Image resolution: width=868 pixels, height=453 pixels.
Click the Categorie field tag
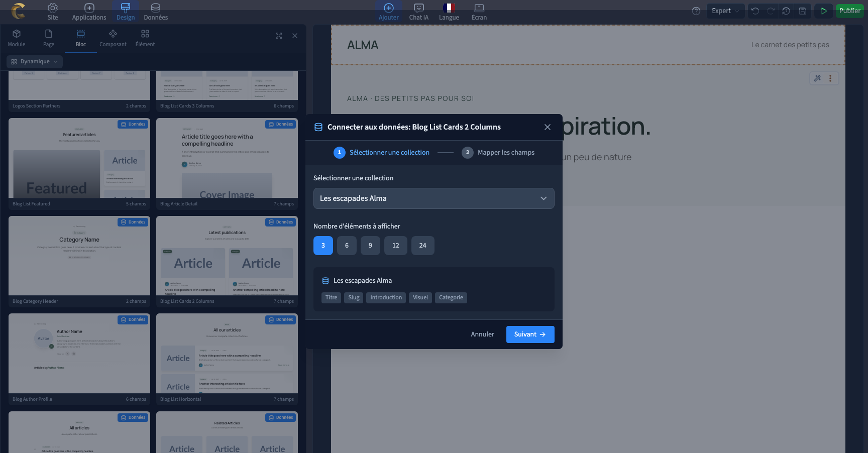tap(451, 298)
